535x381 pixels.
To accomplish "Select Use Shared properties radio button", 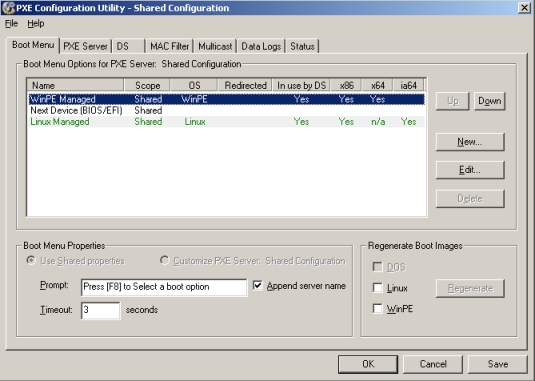I will [31, 261].
